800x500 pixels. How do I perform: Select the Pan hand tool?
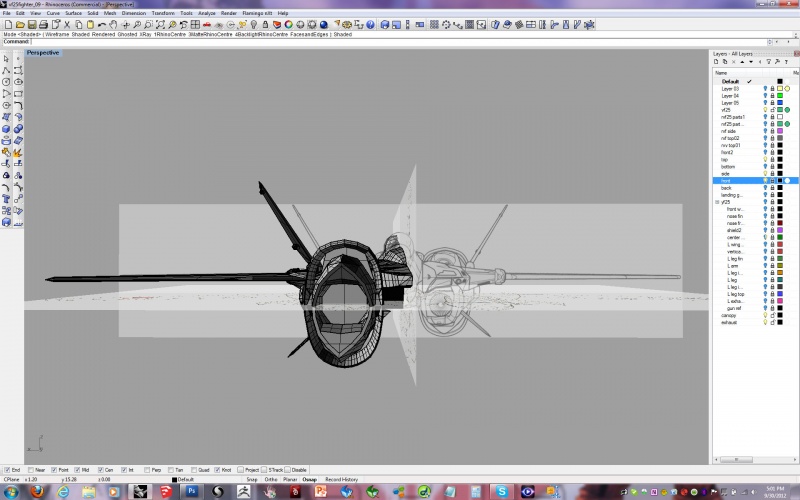point(113,24)
